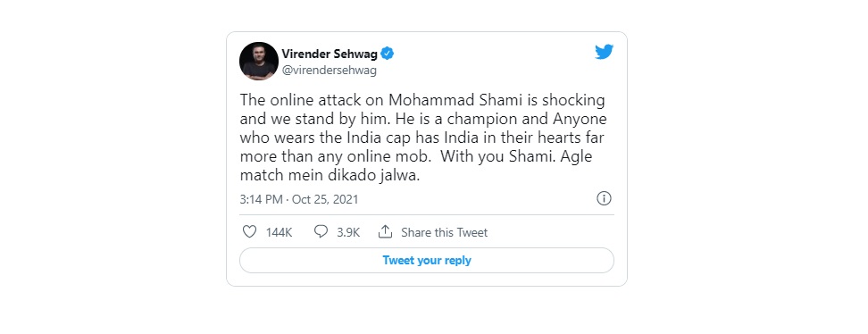Click the share upload arrow icon
This screenshot has height=334, width=868.
pyautogui.click(x=385, y=231)
